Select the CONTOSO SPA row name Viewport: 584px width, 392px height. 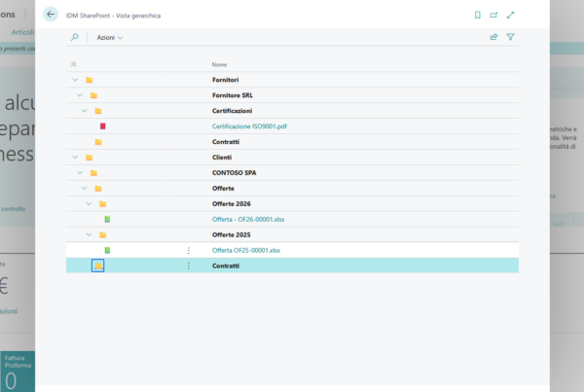[x=235, y=173]
